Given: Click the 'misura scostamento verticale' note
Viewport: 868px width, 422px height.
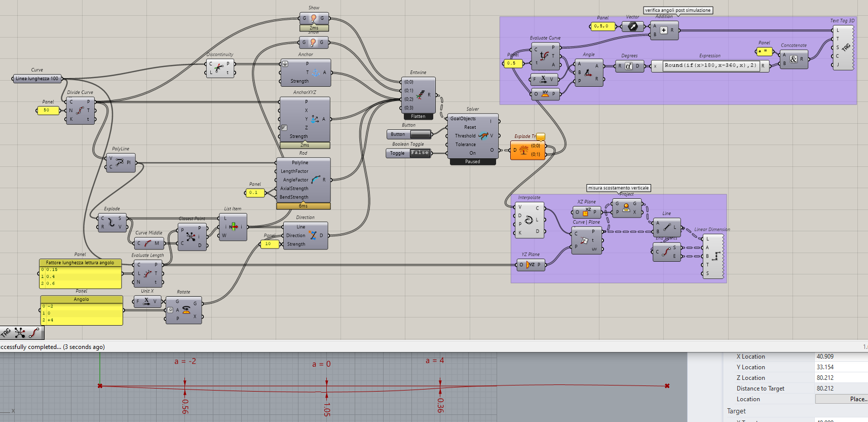Looking at the screenshot, I should (x=618, y=188).
